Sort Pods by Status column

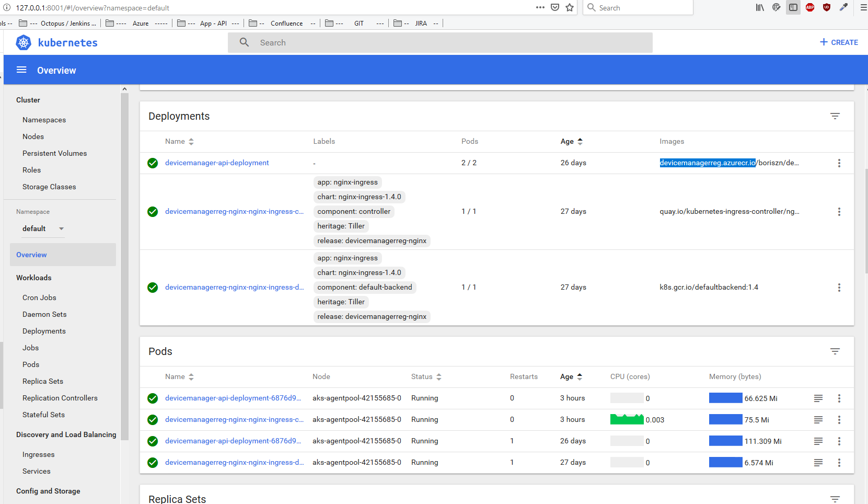pos(426,376)
